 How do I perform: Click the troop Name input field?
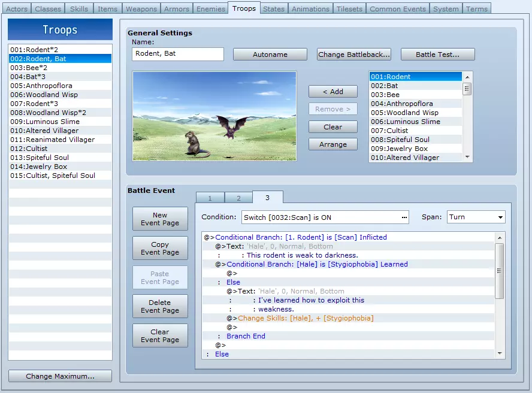pos(178,54)
